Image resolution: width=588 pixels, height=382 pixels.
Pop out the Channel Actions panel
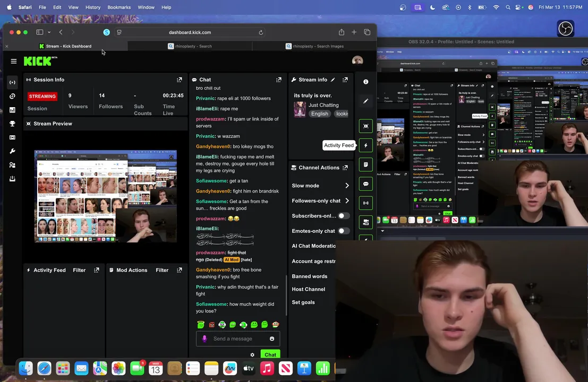pyautogui.click(x=345, y=168)
